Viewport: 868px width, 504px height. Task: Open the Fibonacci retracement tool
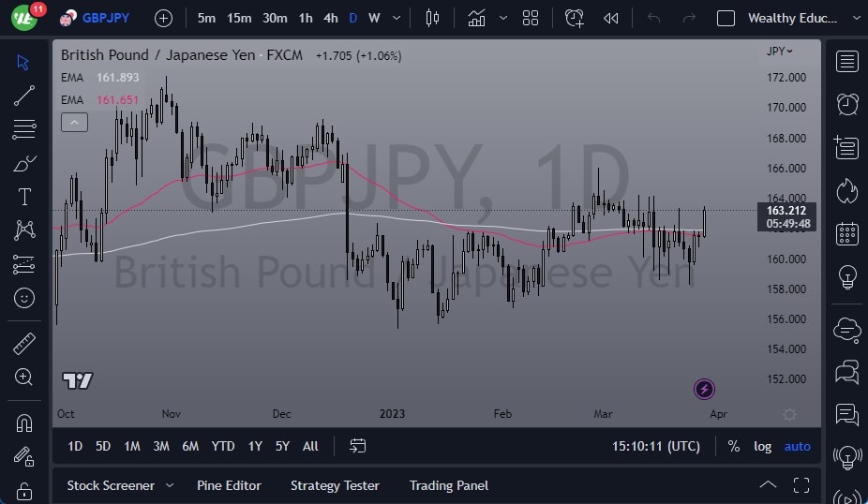coord(24,128)
